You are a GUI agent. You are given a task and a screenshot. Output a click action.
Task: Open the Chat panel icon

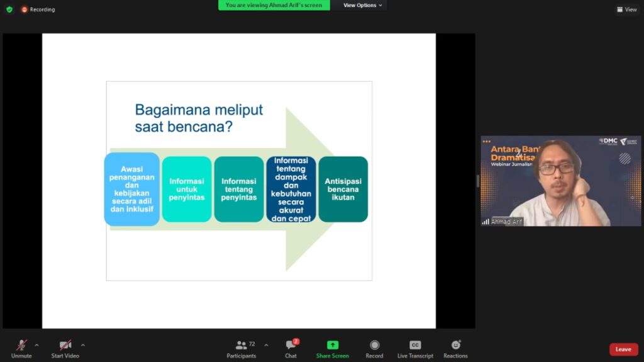291,346
